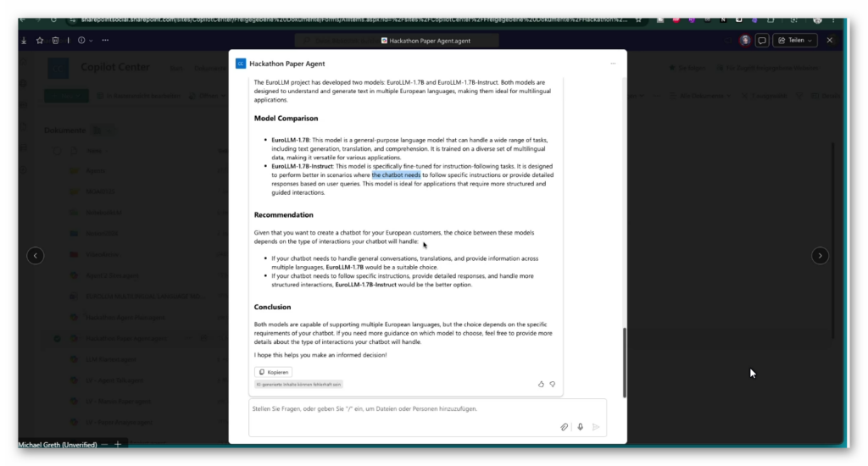The height and width of the screenshot is (466, 868).
Task: Open the info icon in the viewer toolbar
Action: [x=81, y=41]
